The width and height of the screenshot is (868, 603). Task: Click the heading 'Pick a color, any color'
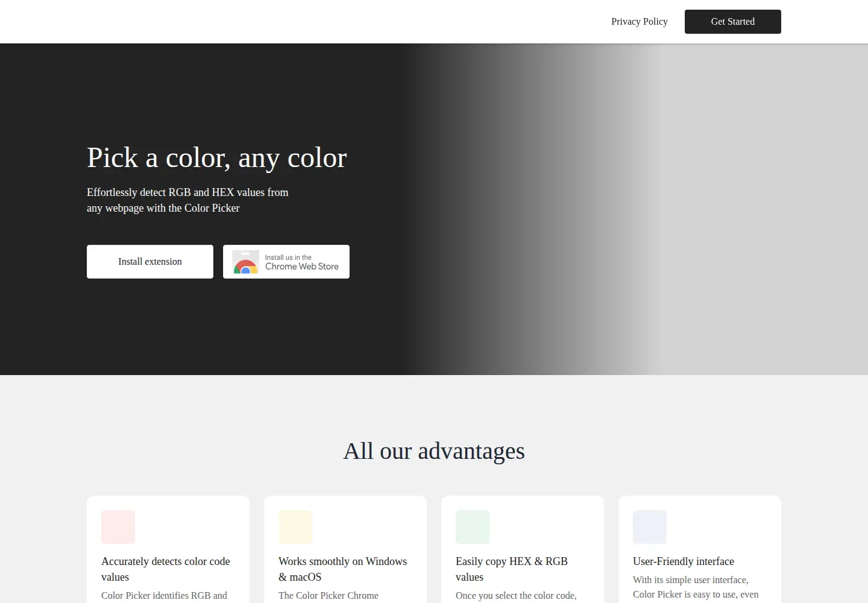(x=217, y=158)
